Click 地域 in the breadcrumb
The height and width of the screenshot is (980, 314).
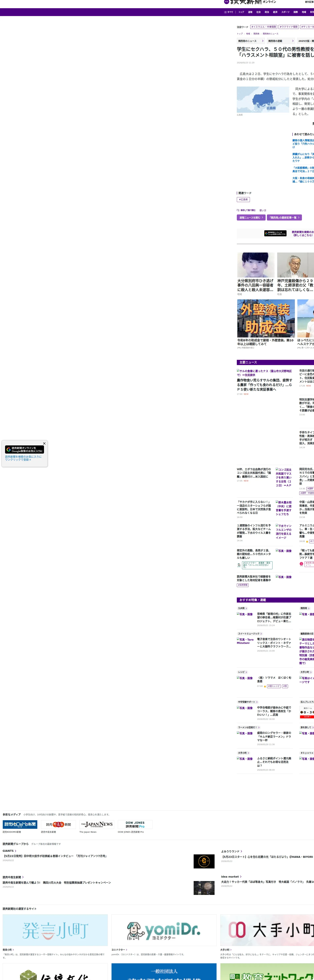pyautogui.click(x=248, y=34)
